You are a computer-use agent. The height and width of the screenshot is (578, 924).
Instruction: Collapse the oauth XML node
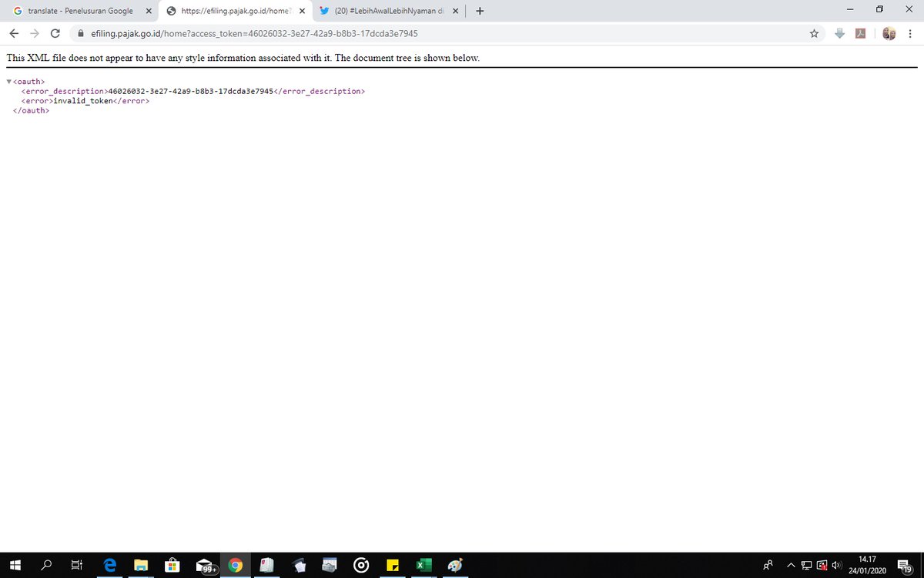tap(8, 82)
